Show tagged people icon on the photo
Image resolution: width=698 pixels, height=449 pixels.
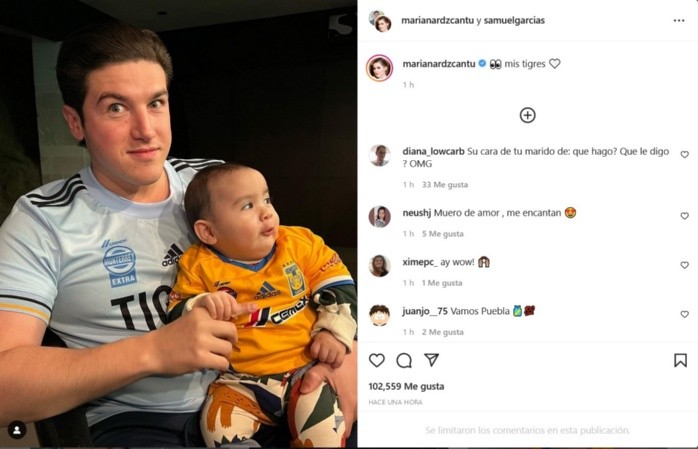tap(17, 430)
